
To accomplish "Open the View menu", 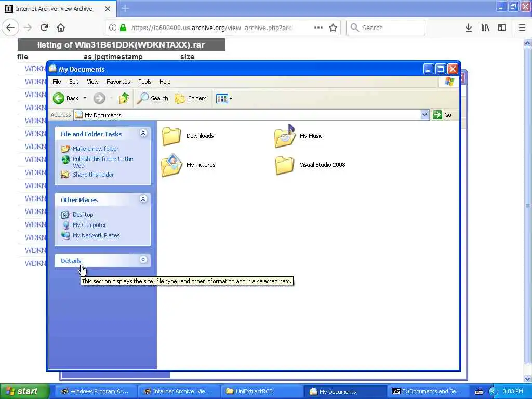I will [92, 82].
